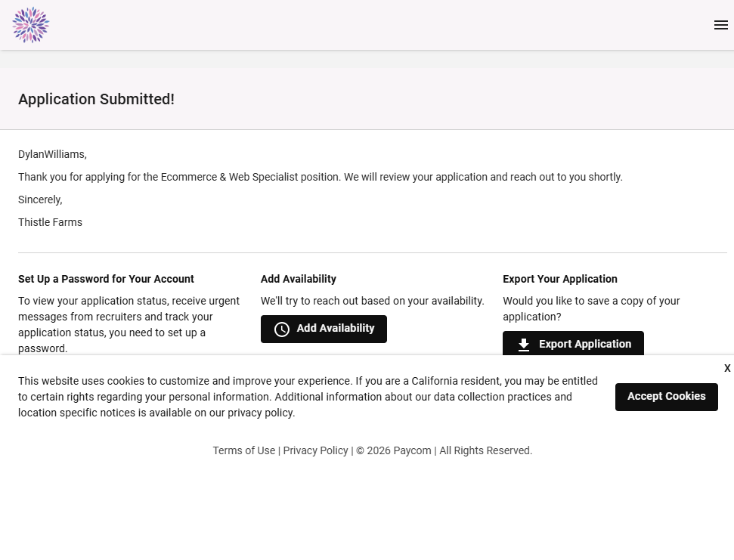Click the Thistle Farms signature text
Viewport: 734px width, 560px height.
(50, 222)
